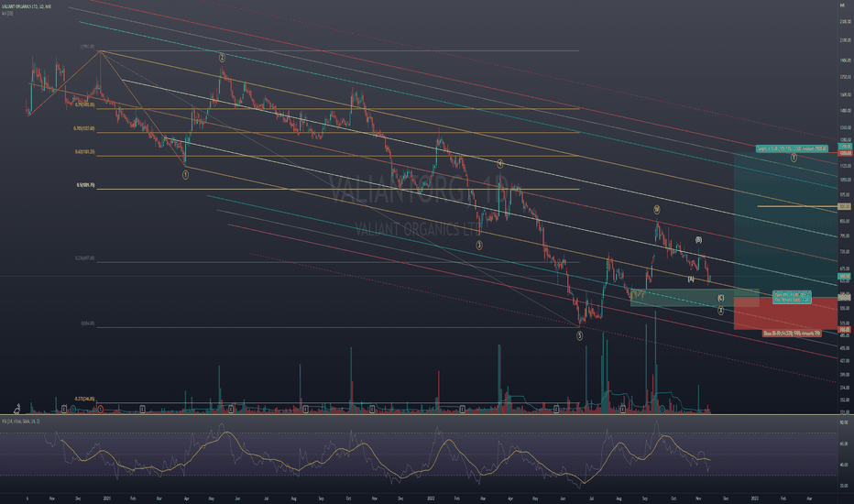
Task: Open the earnings marker for February 2021
Action: click(142, 409)
